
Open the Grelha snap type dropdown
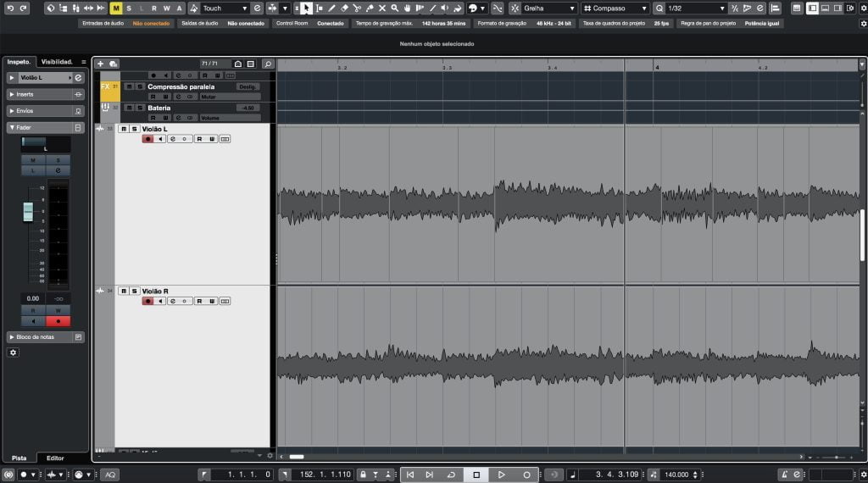click(x=548, y=8)
